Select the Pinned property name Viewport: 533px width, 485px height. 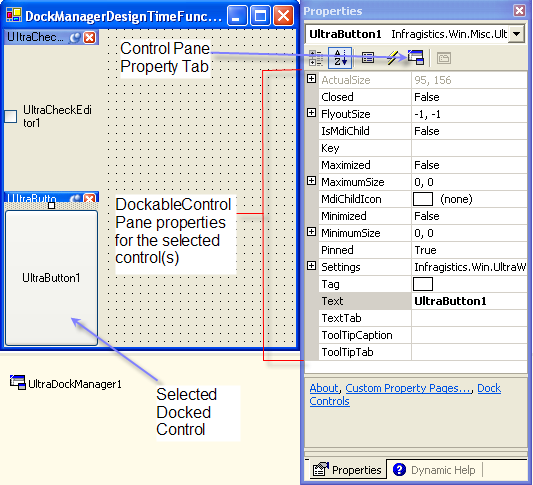click(337, 250)
